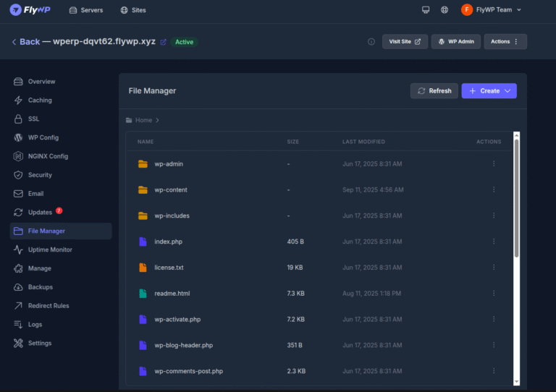Go to Caching in the sidebar
556x392 pixels.
40,101
